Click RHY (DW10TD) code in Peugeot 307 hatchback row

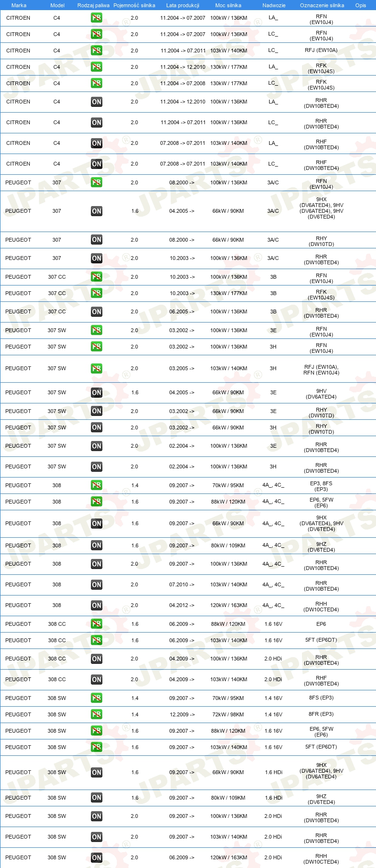[x=322, y=241]
